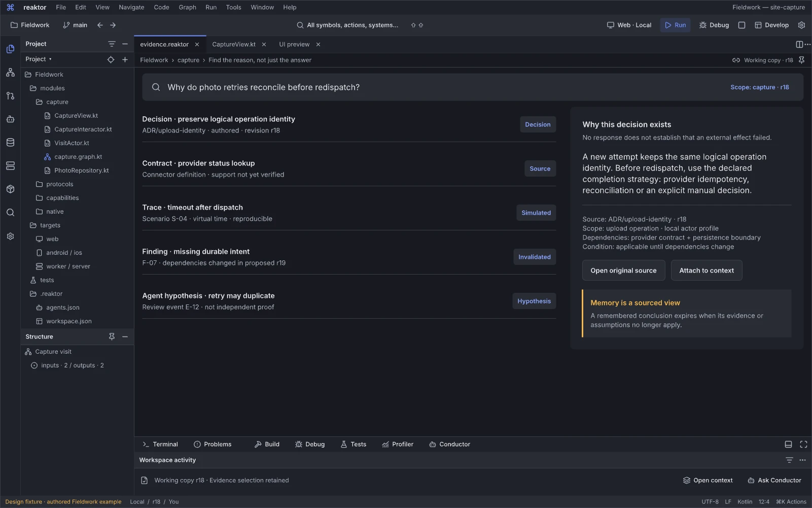Click the filter icon in Project panel header

(x=112, y=44)
